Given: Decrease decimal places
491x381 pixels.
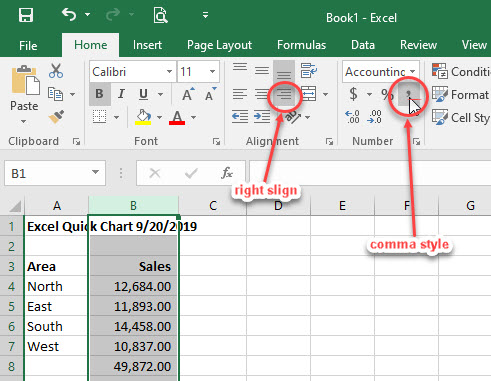Looking at the screenshot, I should [x=374, y=117].
